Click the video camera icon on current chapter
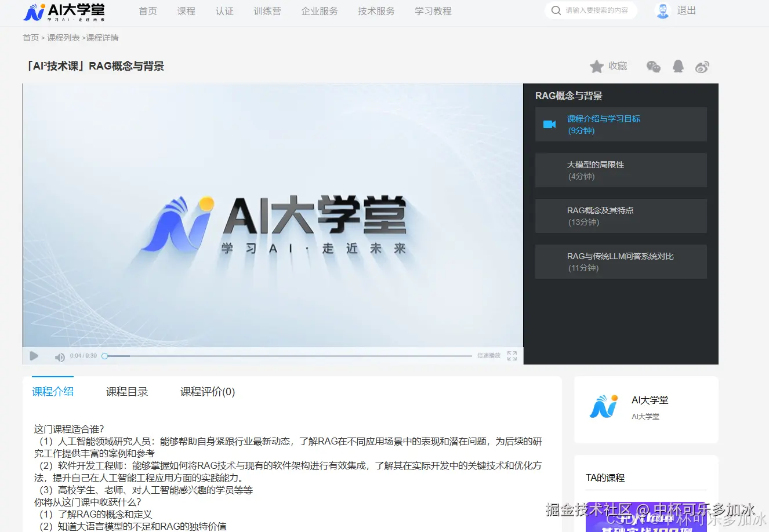This screenshot has height=532, width=769. [549, 123]
